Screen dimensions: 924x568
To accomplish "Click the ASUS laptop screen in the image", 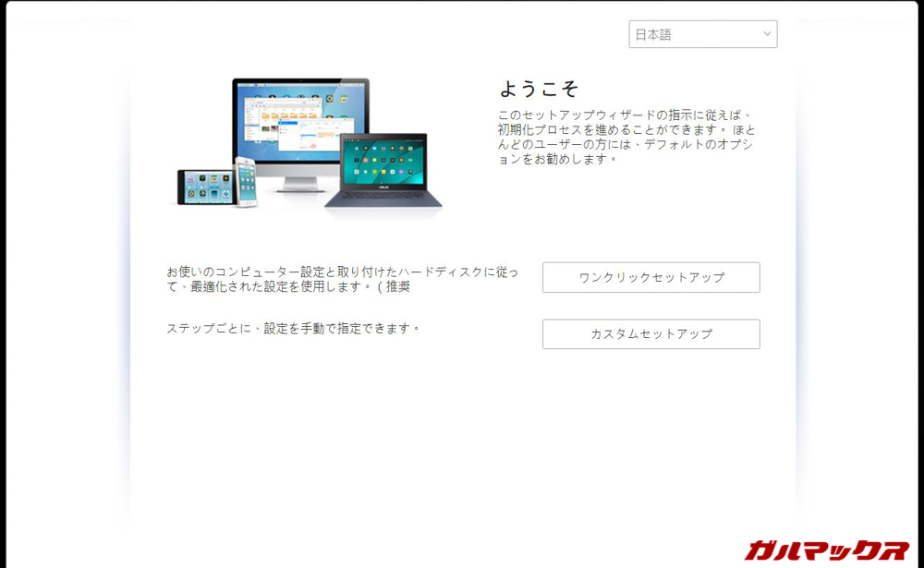I will pos(383,159).
